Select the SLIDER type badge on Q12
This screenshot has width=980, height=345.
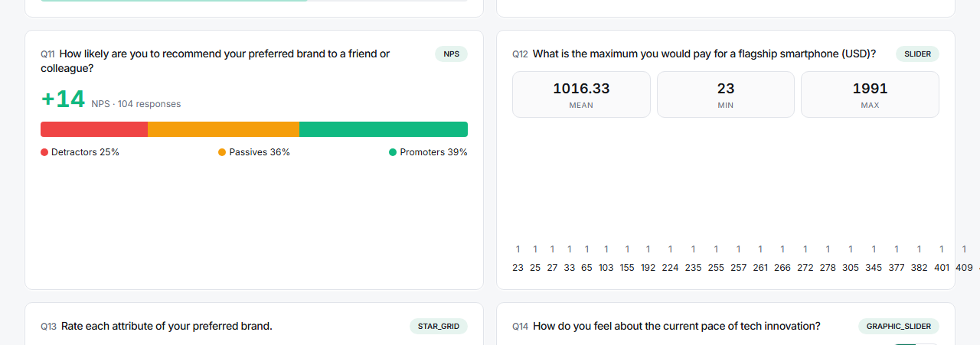click(x=917, y=54)
